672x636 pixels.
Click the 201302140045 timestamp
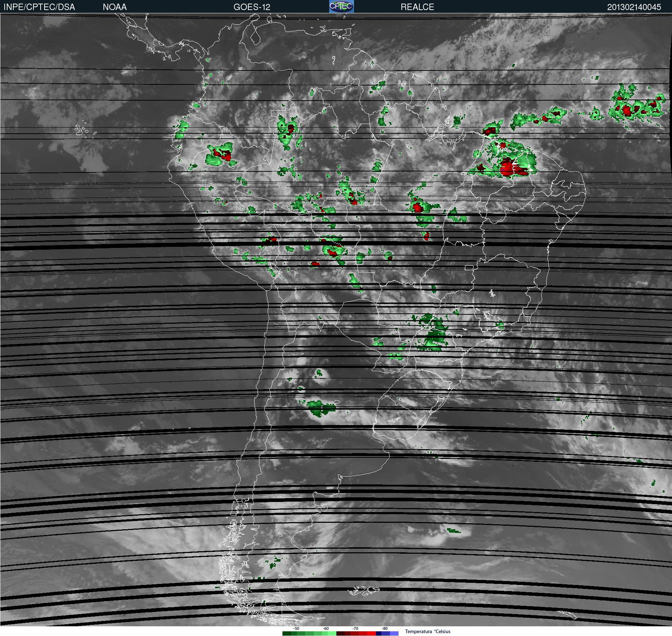click(x=634, y=7)
